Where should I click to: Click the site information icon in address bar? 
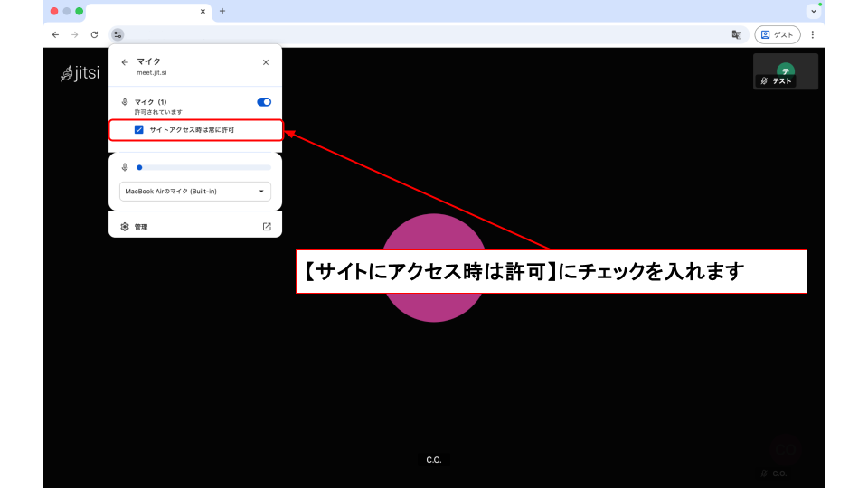118,34
